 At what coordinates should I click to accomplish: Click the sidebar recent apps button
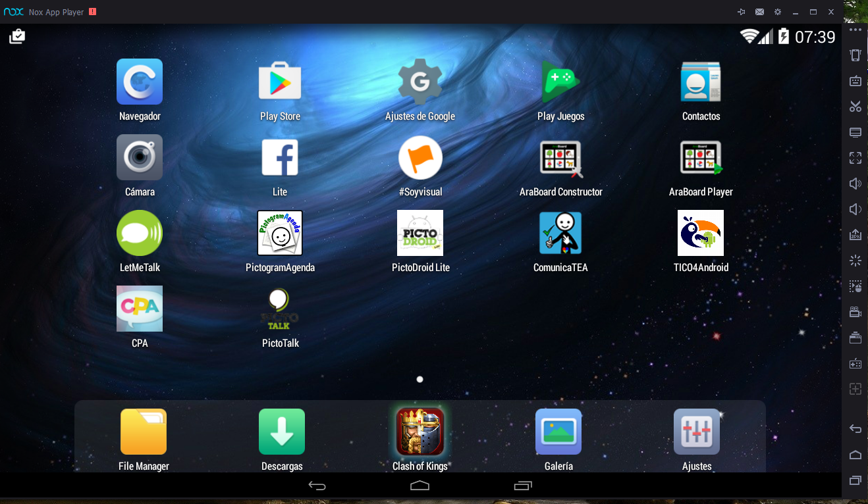855,480
